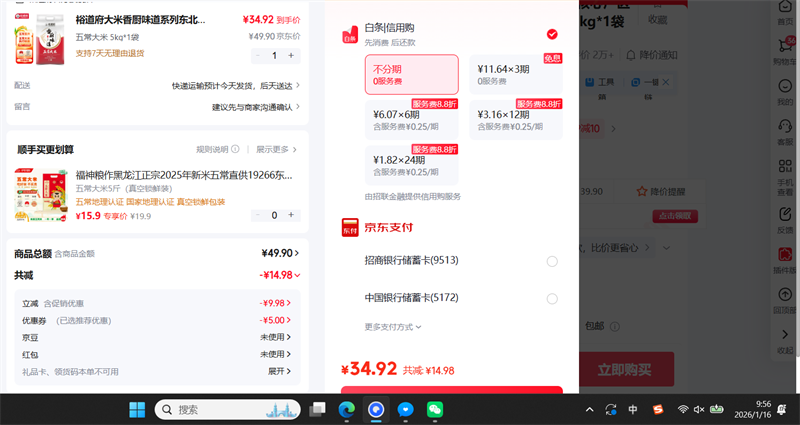Click the 点击领取 coupon button

(x=675, y=216)
